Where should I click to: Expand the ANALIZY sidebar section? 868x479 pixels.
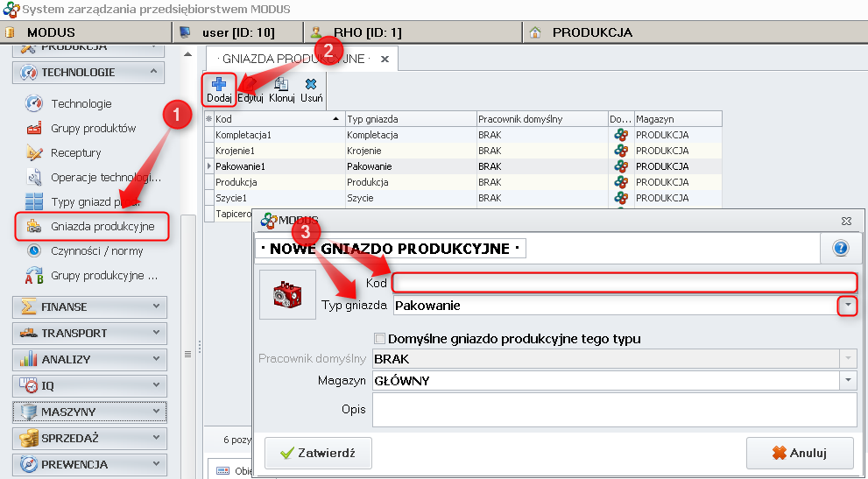coord(89,359)
